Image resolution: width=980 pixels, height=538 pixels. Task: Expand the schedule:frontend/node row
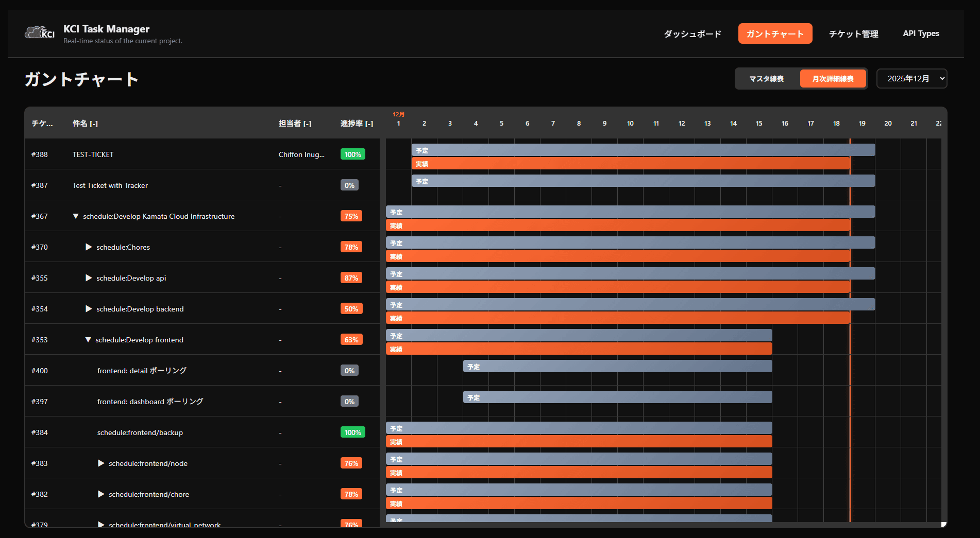[101, 463]
